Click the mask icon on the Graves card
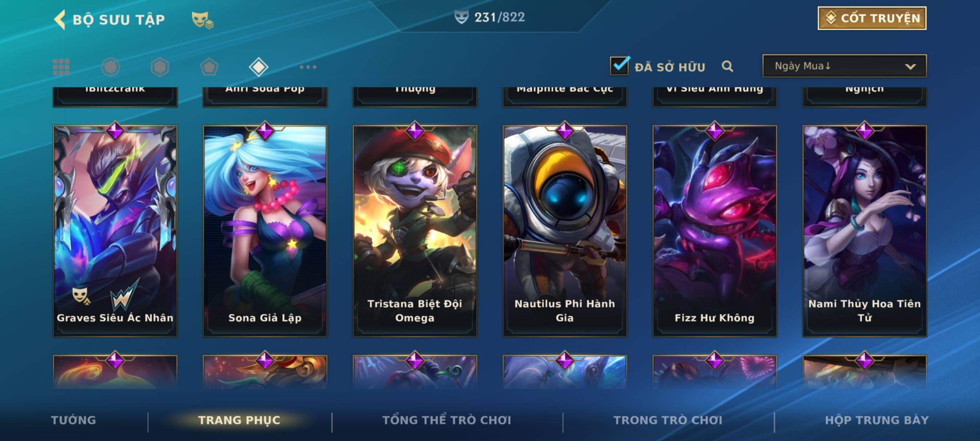Viewport: 980px width, 441px height. pos(81,295)
